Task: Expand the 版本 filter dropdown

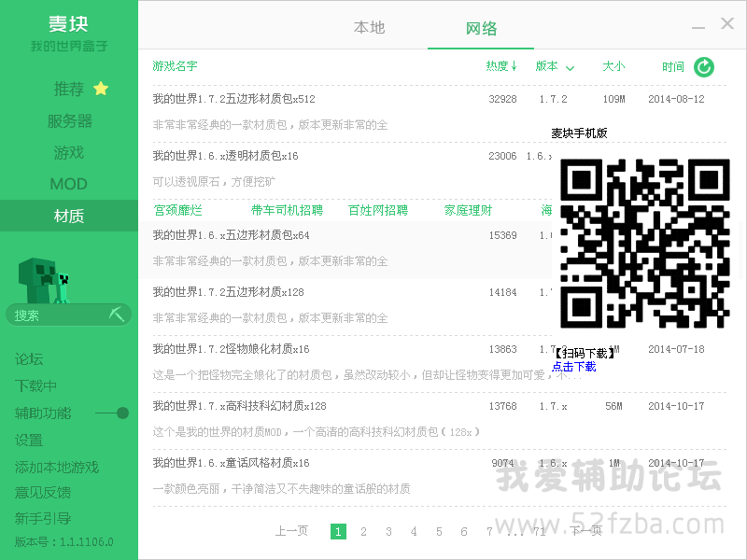Action: tap(570, 68)
